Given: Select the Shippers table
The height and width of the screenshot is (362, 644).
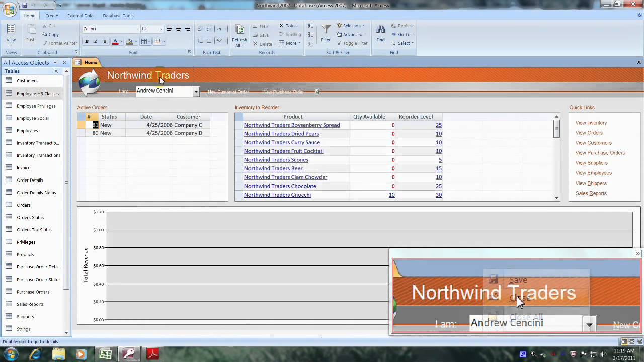Looking at the screenshot, I should point(25,317).
